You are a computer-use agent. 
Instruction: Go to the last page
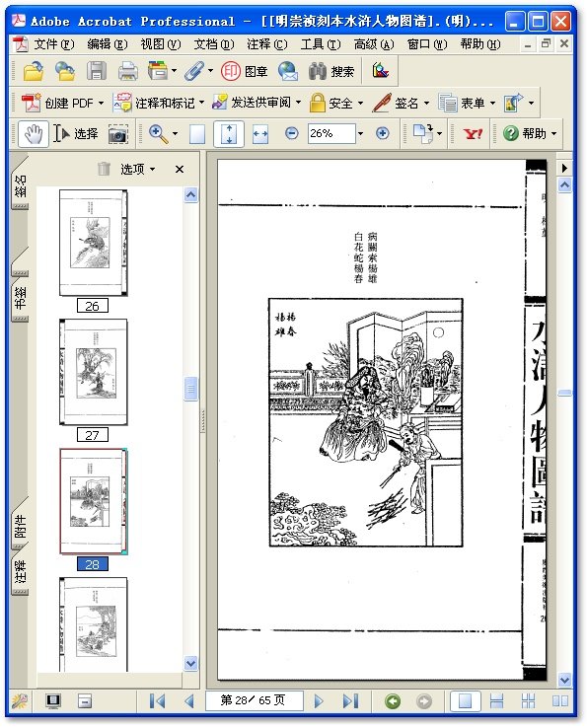pyautogui.click(x=350, y=700)
